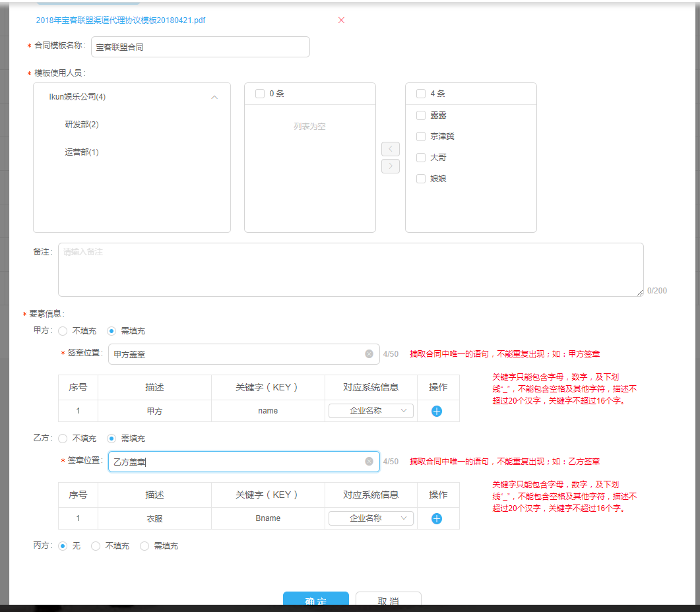Viewport: 700px width, 612px height.
Task: Select 需填充 radio for 丙方
Action: pos(144,546)
